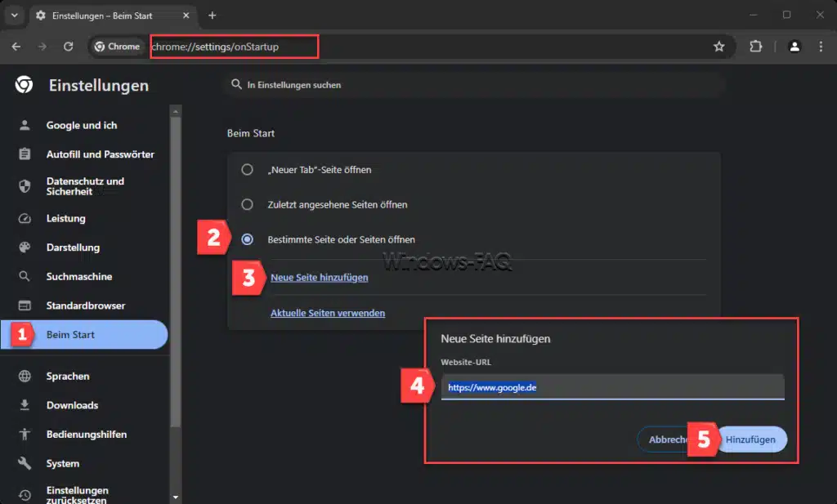Open the Chrome three-dot menu

(821, 47)
